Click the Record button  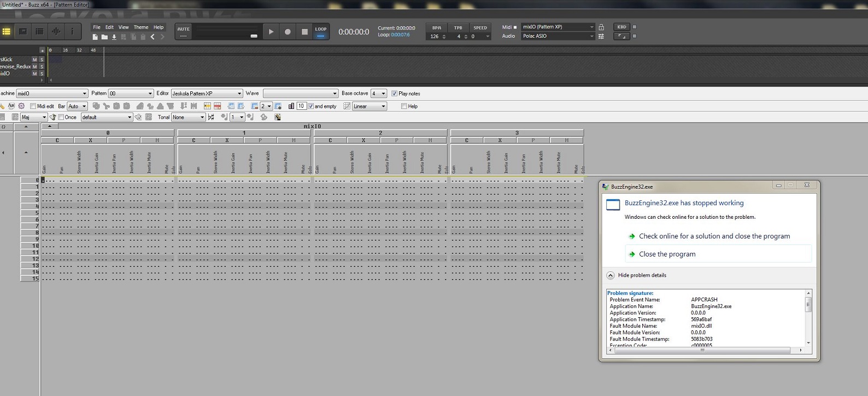click(x=288, y=32)
